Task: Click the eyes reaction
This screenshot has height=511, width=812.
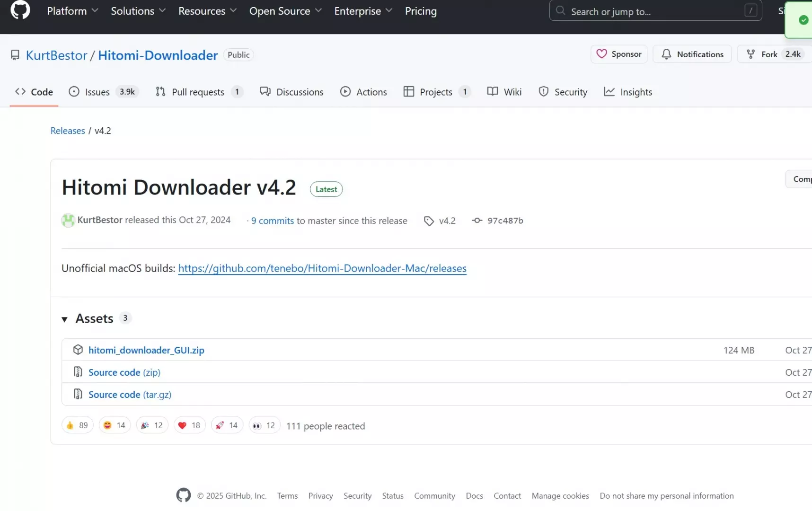Action: point(265,425)
